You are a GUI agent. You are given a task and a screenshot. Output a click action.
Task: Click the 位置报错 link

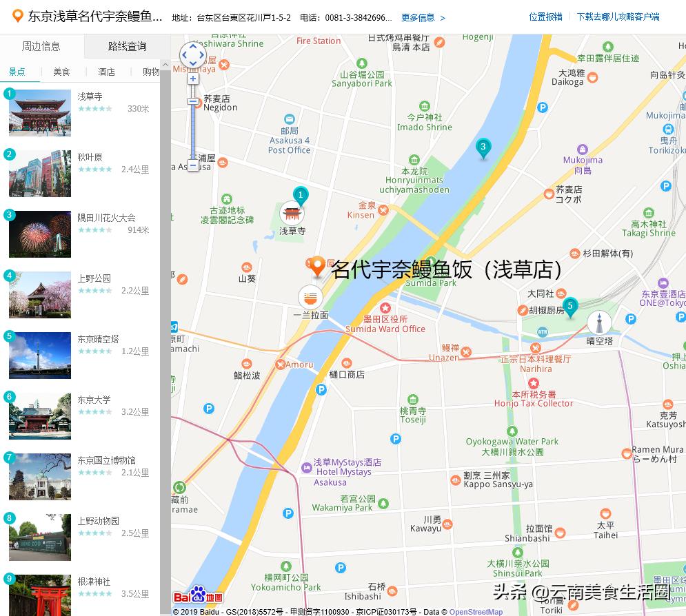[545, 17]
